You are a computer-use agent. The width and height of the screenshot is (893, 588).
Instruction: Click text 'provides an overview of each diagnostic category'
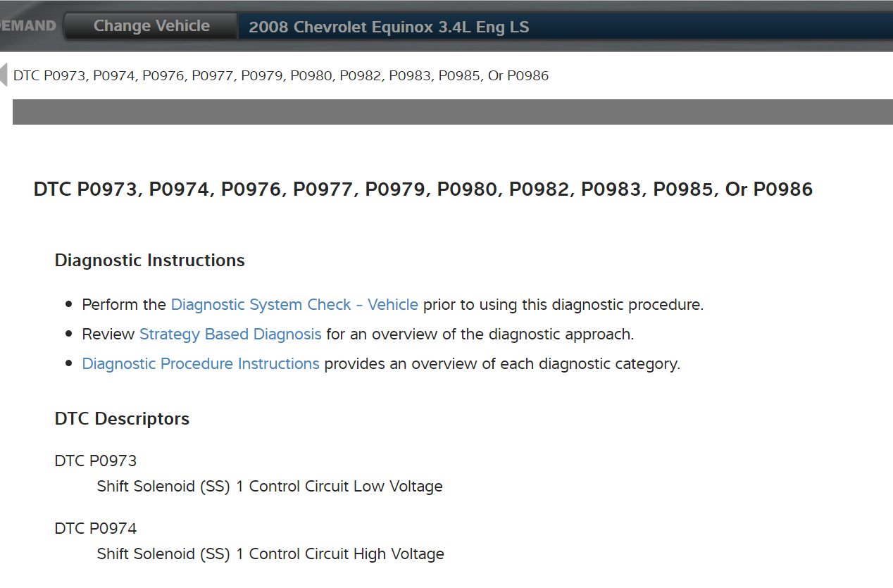501,364
